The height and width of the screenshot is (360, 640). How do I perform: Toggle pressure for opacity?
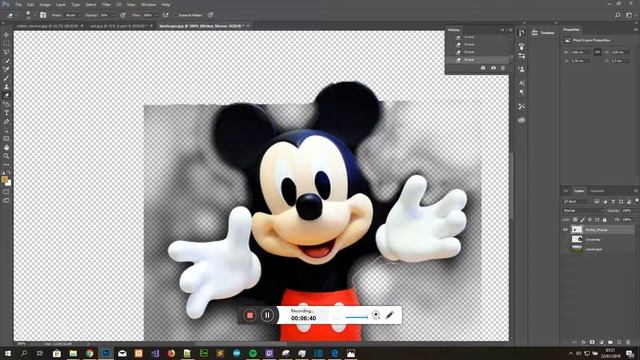(123, 15)
